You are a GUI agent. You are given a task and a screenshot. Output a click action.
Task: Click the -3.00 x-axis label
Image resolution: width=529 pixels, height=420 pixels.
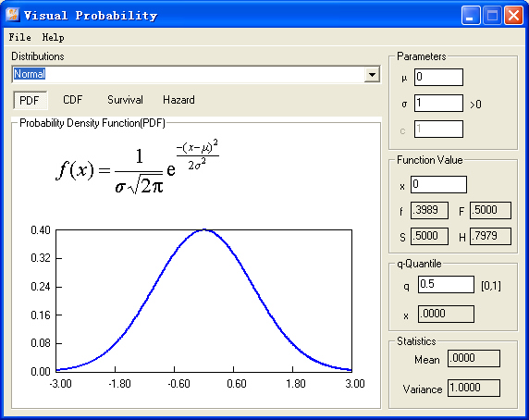click(60, 384)
